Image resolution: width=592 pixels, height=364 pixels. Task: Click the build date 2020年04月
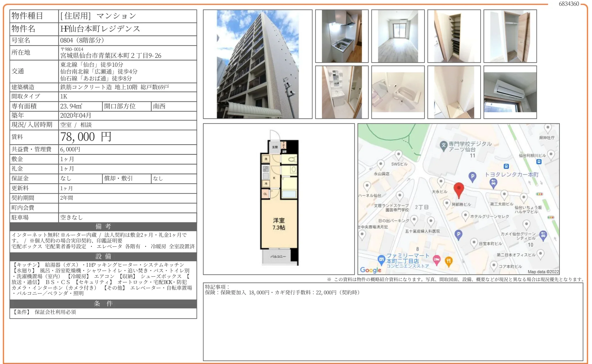pyautogui.click(x=76, y=115)
